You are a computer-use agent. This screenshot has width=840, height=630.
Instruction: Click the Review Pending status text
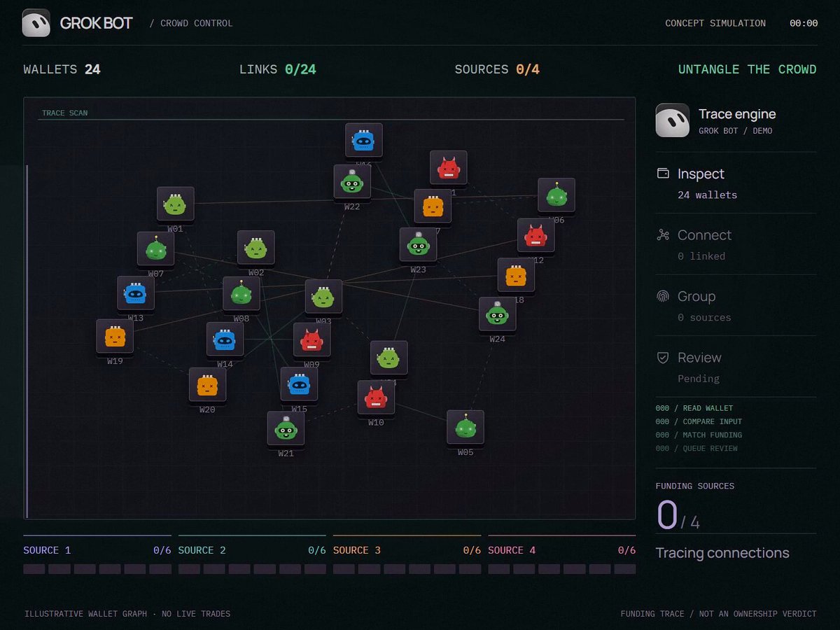coord(699,379)
